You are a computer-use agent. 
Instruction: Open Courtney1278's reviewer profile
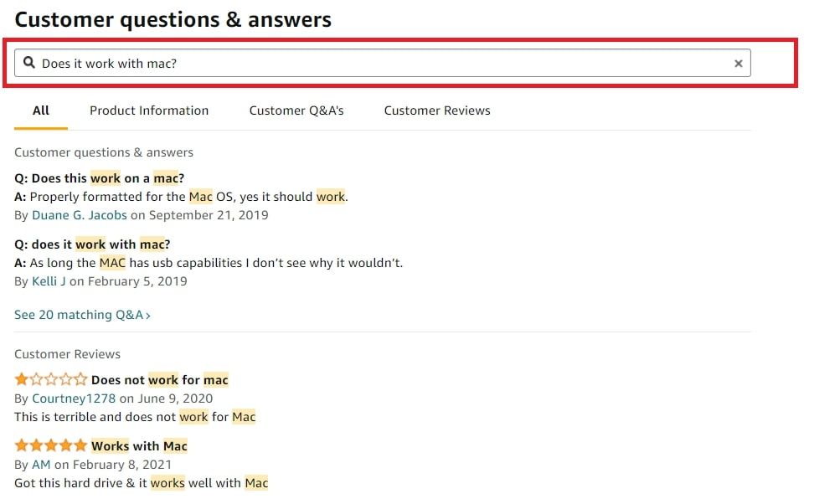point(74,398)
